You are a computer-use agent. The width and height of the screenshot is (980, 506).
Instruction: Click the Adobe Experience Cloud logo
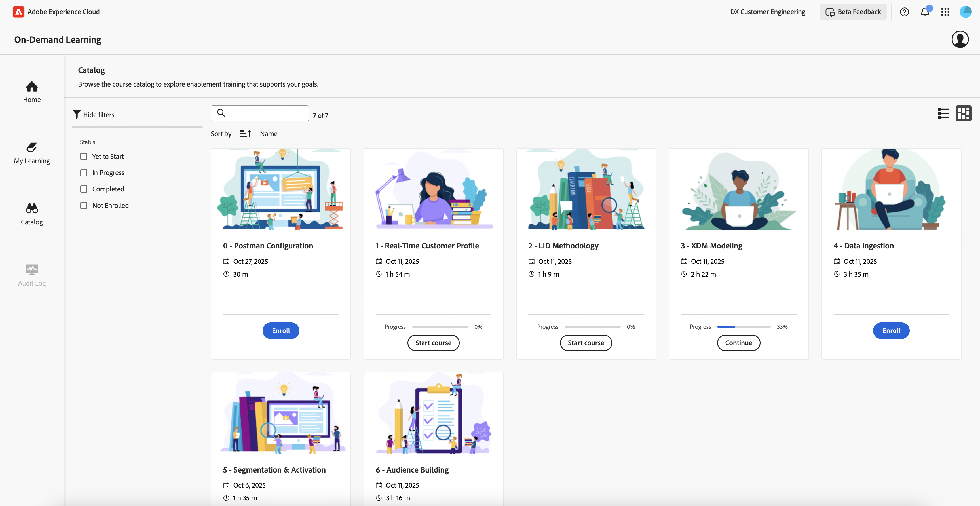(x=18, y=12)
